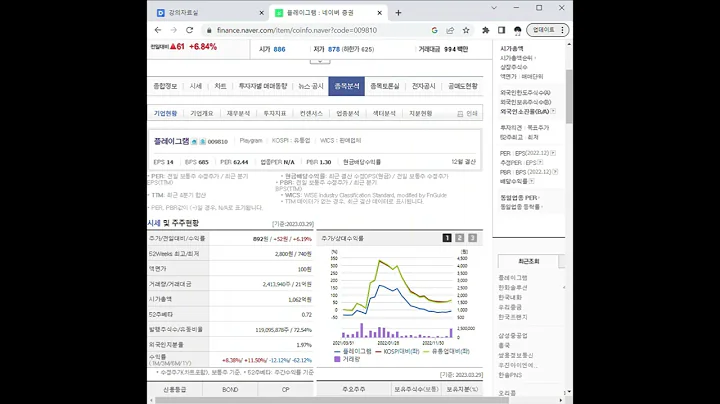Viewport: 720px width, 404px height.
Task: Click the page vertical scrollbar thumb
Action: click(569, 96)
